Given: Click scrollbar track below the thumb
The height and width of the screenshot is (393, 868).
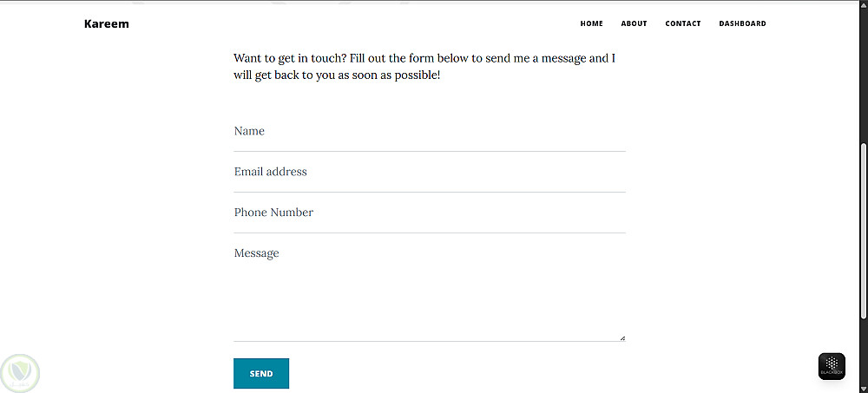Looking at the screenshot, I should [x=863, y=356].
